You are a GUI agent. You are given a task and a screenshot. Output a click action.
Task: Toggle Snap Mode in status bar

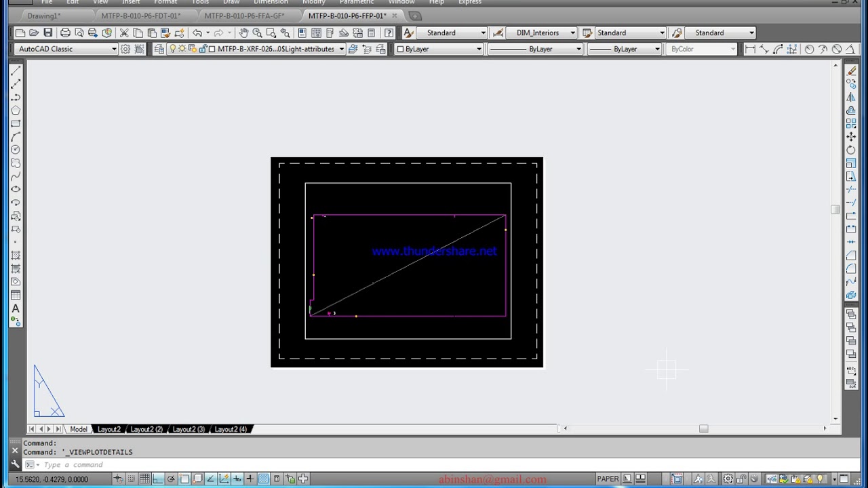pyautogui.click(x=132, y=479)
